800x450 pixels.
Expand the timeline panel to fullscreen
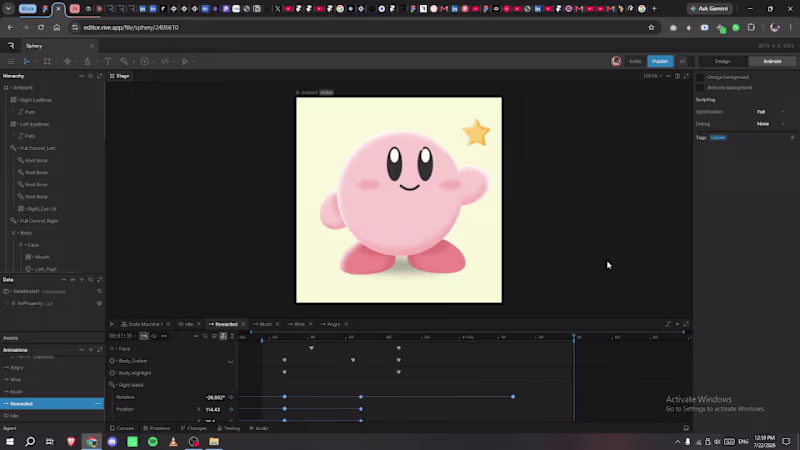686,324
